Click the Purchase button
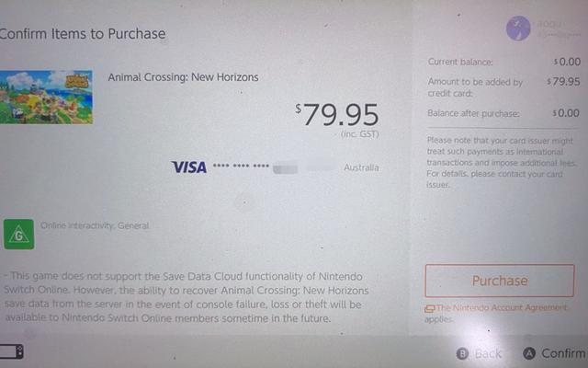 click(499, 281)
